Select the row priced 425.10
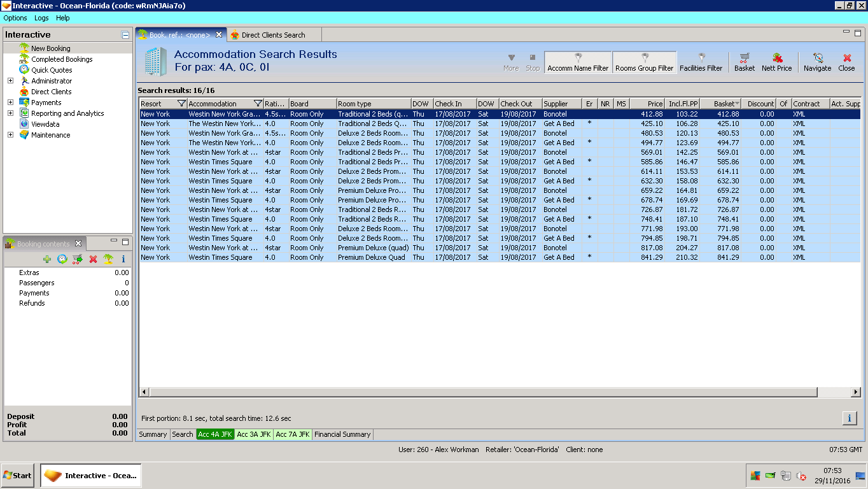Viewport: 868px width, 489px height. click(500, 124)
